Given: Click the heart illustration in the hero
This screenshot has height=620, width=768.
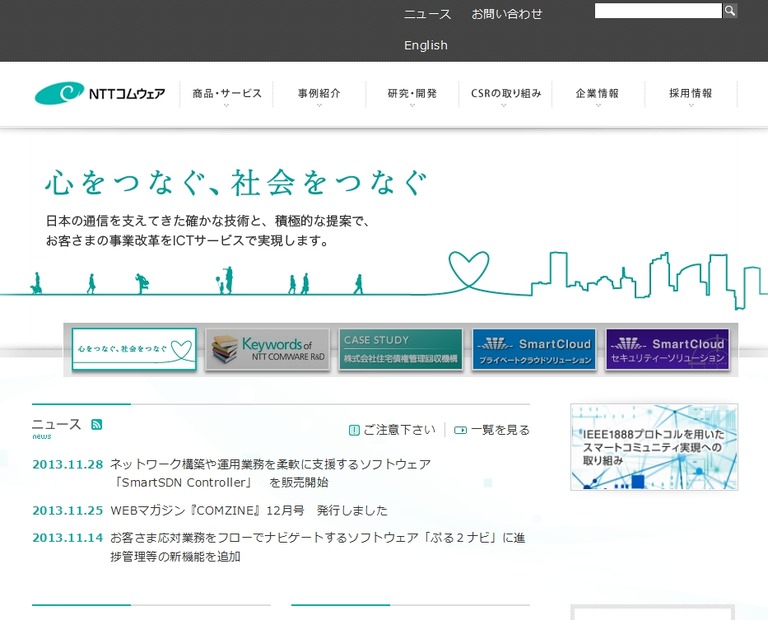Looking at the screenshot, I should [x=469, y=269].
